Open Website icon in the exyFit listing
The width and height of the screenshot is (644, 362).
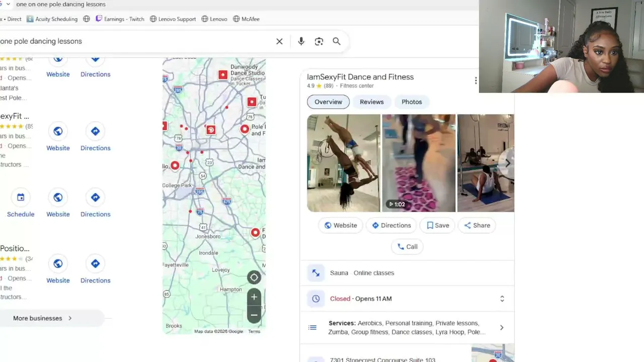[x=58, y=131]
